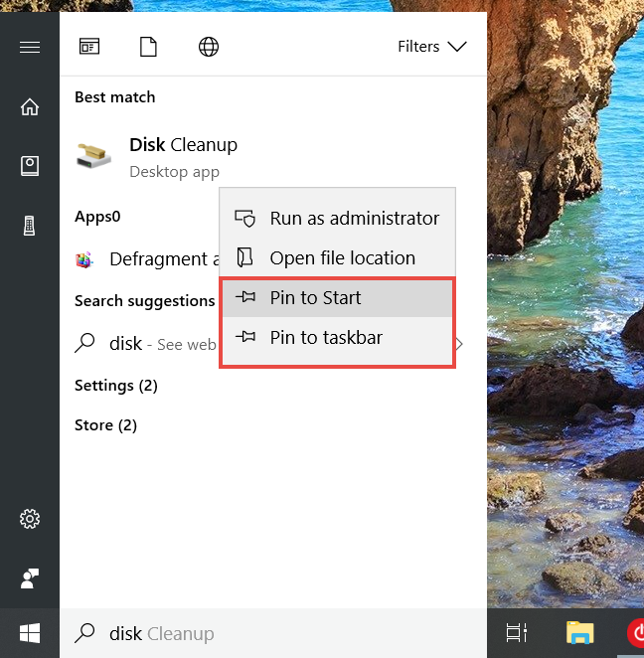This screenshot has width=644, height=658.
Task: Click the search suggestion magnifier icon
Action: click(84, 343)
